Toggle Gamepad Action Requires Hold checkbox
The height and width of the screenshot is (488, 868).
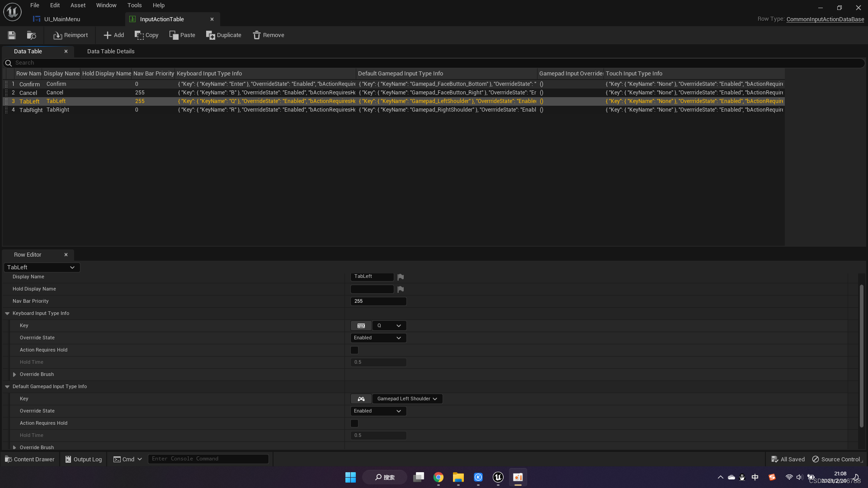(354, 423)
